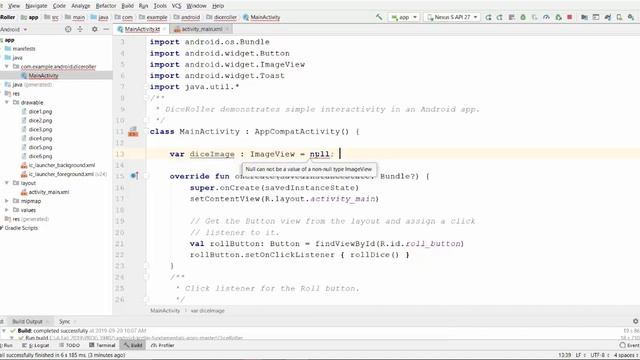Click the red Stop button in toolbar
Screen dimensions: 640x360
tap(570, 17)
